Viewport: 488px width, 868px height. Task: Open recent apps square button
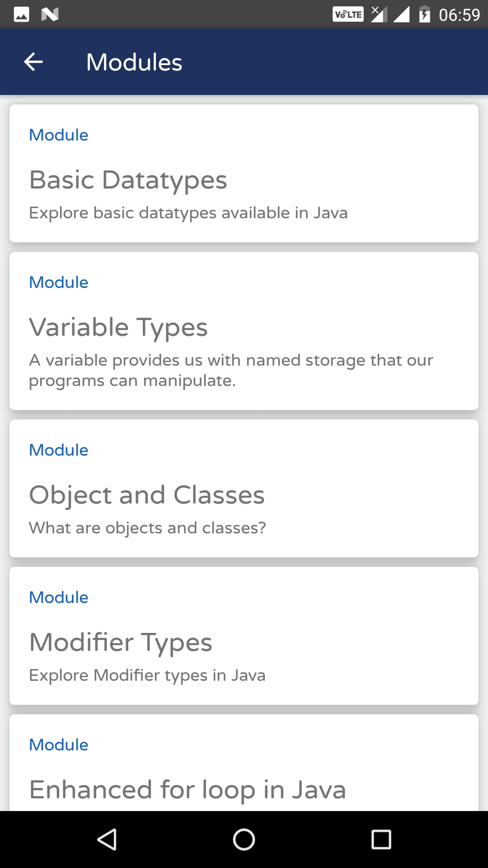pyautogui.click(x=381, y=840)
